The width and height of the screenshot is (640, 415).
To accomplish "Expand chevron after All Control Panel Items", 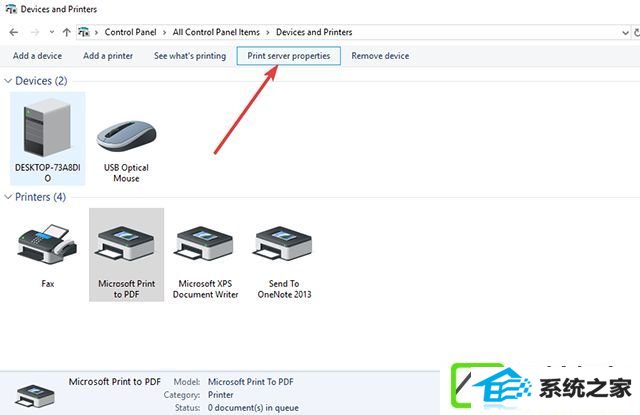I will click(x=268, y=32).
